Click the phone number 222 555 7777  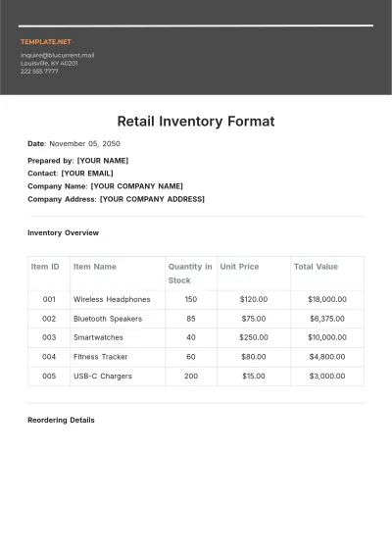[x=39, y=72]
